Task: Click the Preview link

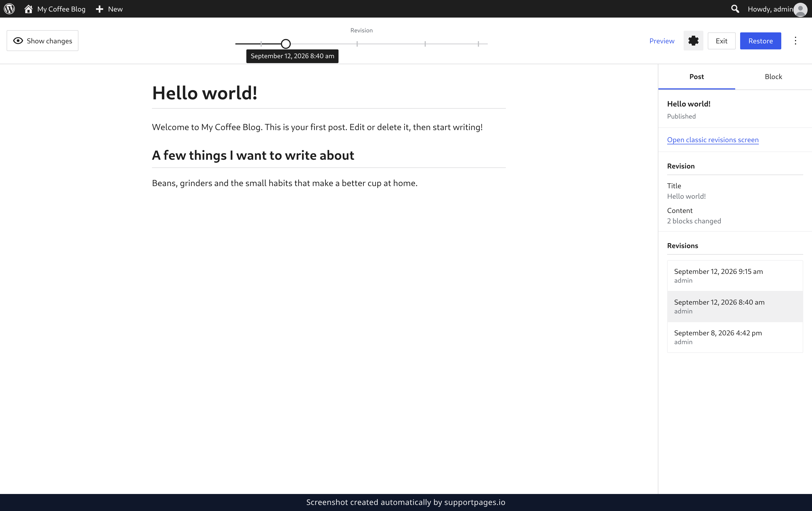Action: pyautogui.click(x=662, y=41)
